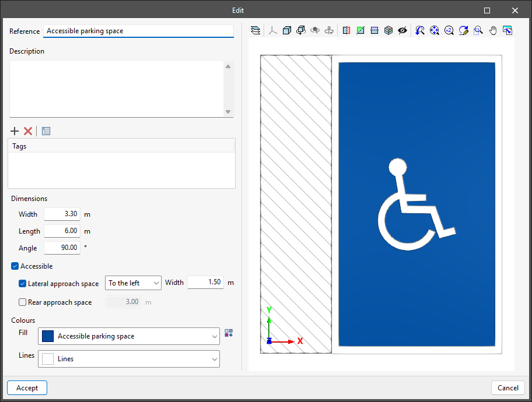Enable Rear approach space checkbox
532x402 pixels.
(22, 302)
